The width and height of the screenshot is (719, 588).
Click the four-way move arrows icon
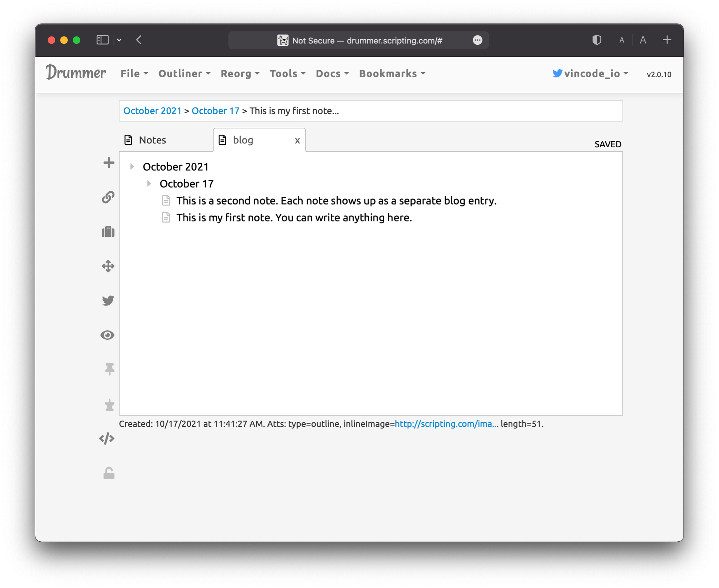(x=109, y=266)
